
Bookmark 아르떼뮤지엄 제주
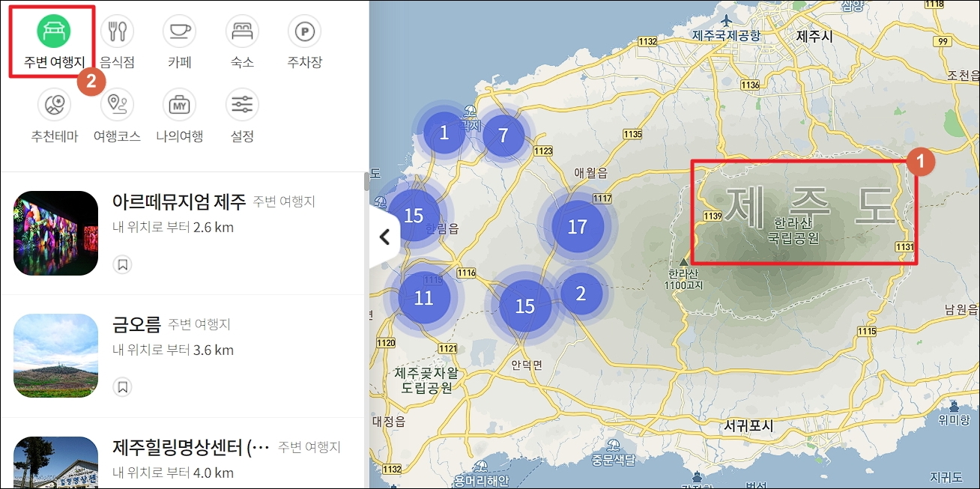(123, 264)
